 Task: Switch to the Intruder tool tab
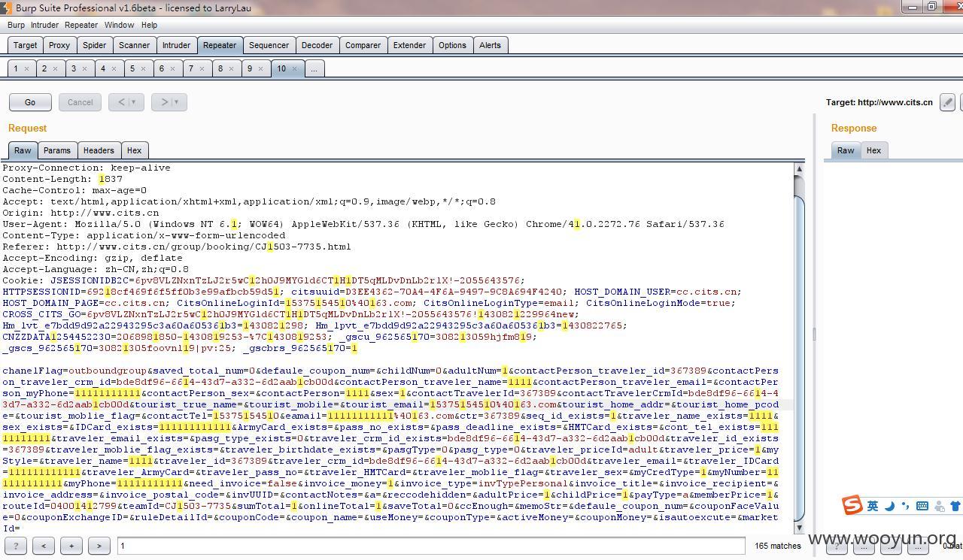click(176, 45)
